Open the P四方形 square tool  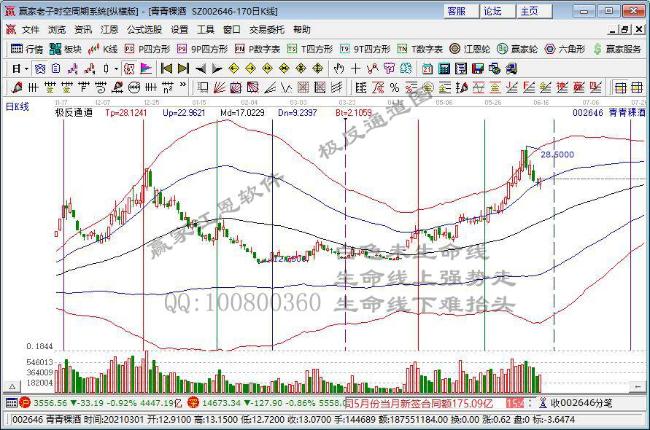[x=147, y=49]
